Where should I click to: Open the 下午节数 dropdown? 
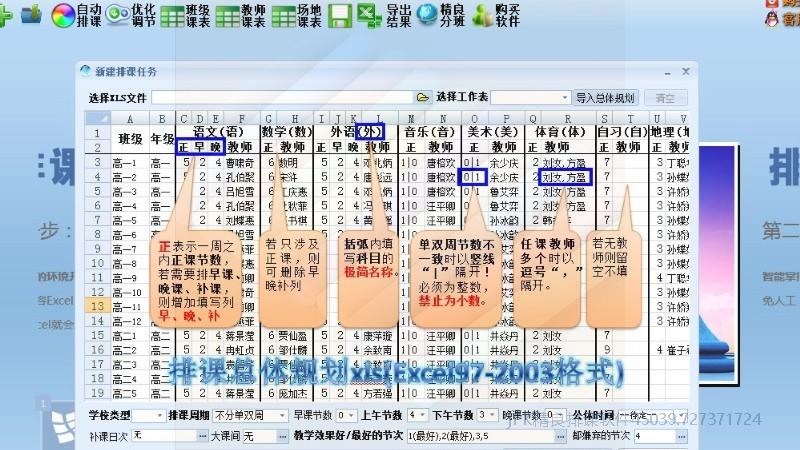pos(487,415)
